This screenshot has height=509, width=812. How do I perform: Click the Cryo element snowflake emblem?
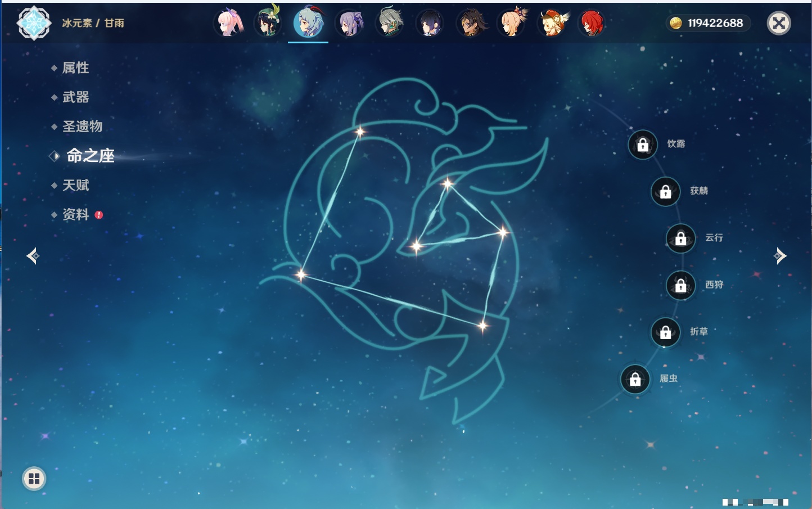click(x=34, y=23)
